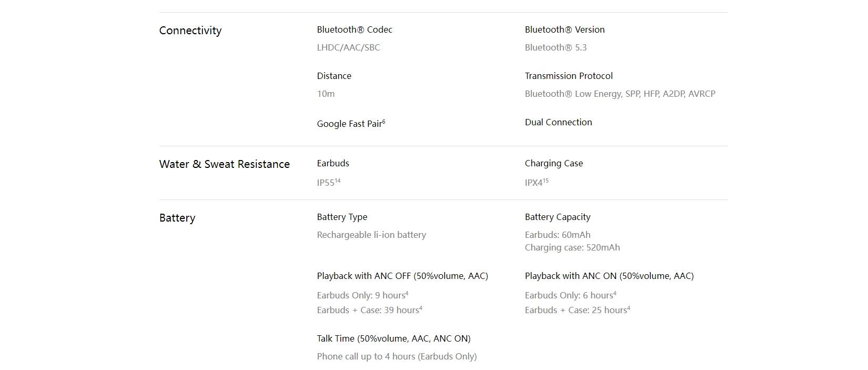Click Phone call up to 4 hours text
This screenshot has height=370, width=868.
click(x=397, y=356)
